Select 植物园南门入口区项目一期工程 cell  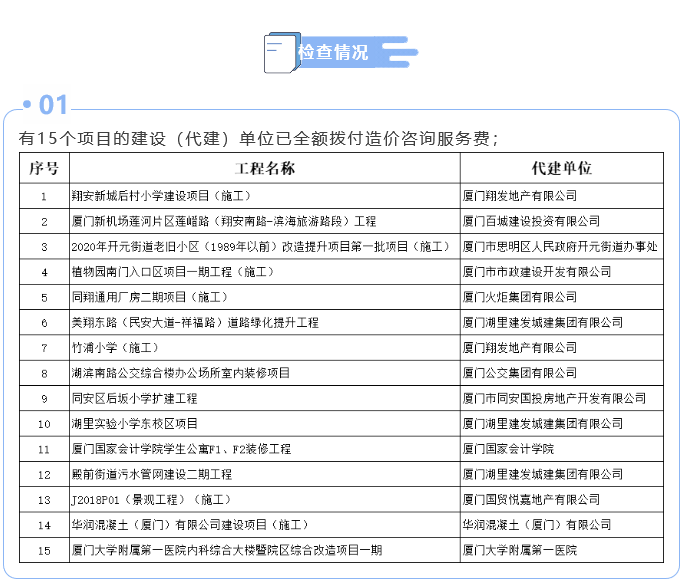[265, 272]
